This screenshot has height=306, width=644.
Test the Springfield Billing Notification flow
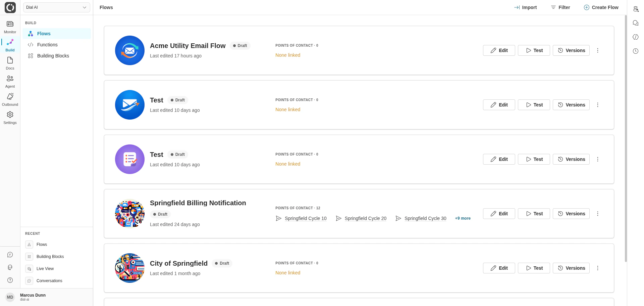tap(534, 214)
